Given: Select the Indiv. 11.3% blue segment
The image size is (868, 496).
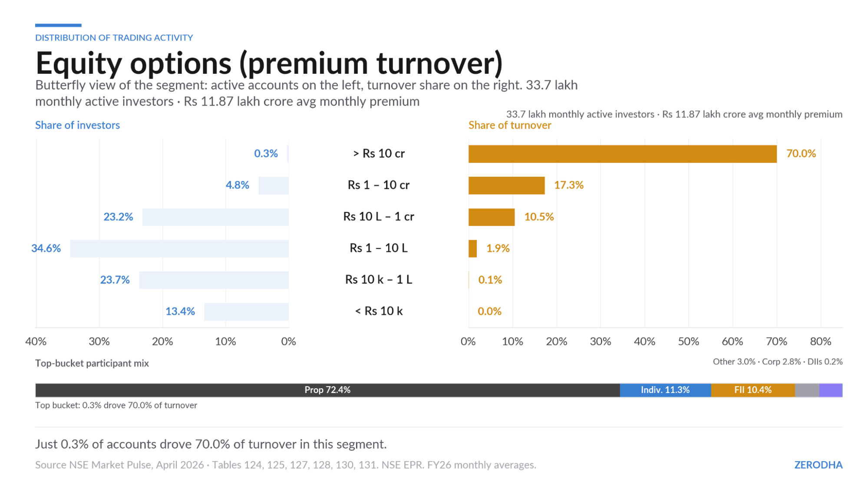Looking at the screenshot, I should (x=665, y=390).
